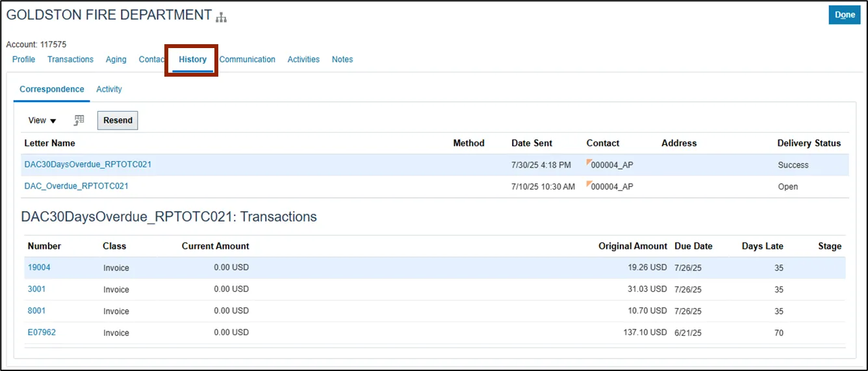
Task: Click the Done button
Action: 844,15
